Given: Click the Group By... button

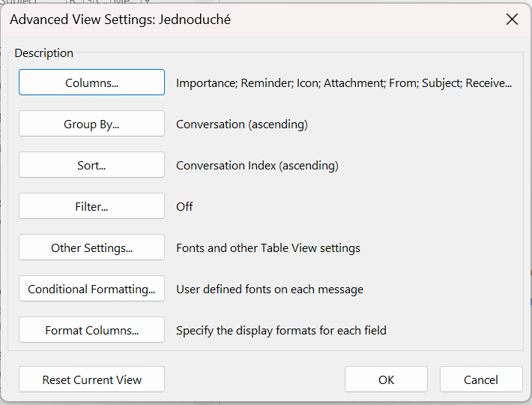Looking at the screenshot, I should (x=91, y=124).
